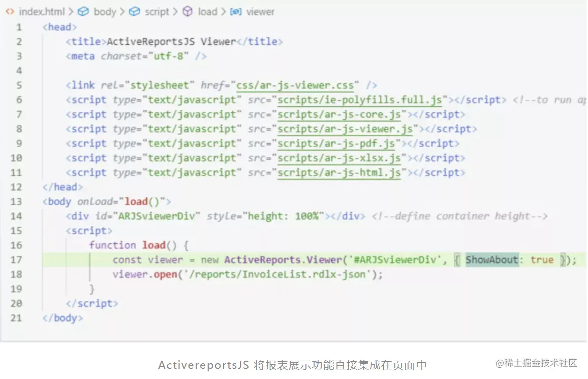
Task: Click the rel="stylesheet" attribute
Action: [x=148, y=85]
